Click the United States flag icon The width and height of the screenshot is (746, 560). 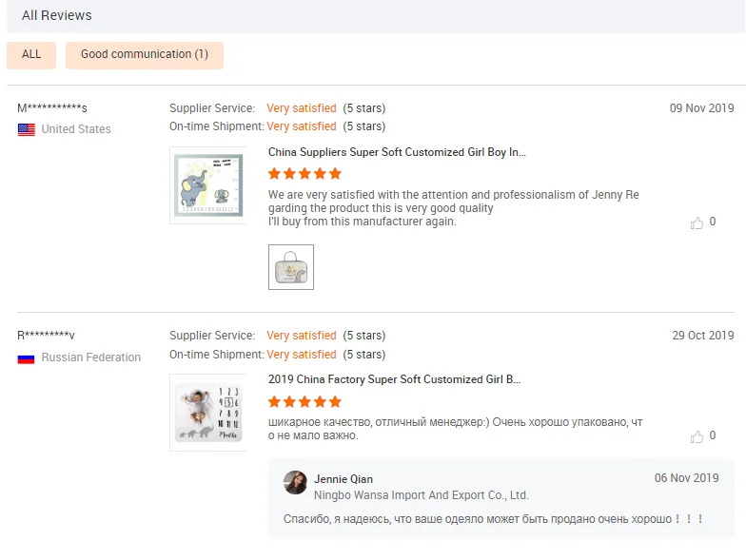click(27, 129)
